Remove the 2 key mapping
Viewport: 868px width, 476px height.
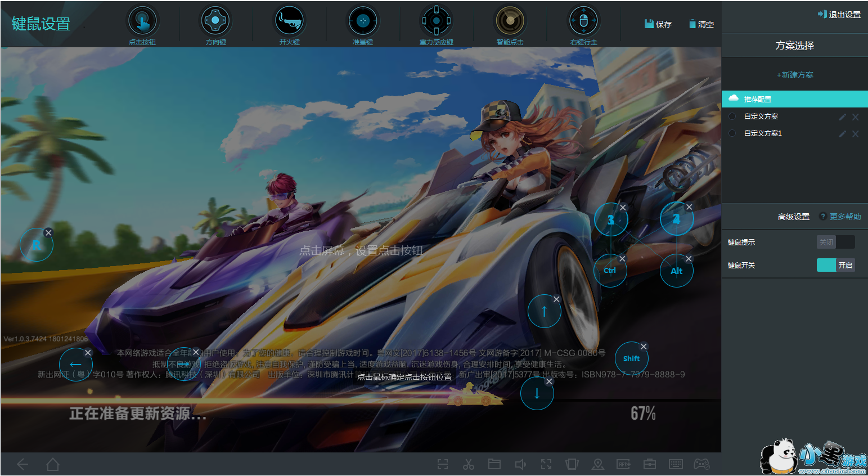tap(689, 206)
